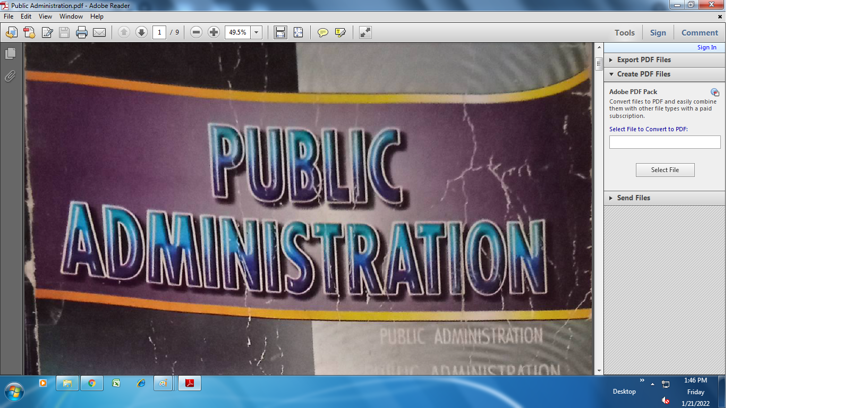This screenshot has width=868, height=408.
Task: Open Windows Media Player from taskbar
Action: (43, 383)
